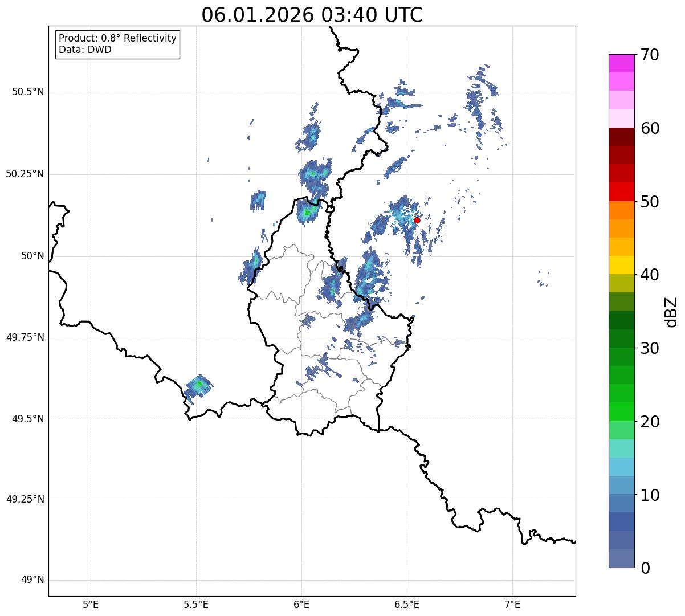The height and width of the screenshot is (616, 685).
Task: Select the magenta top colorbar swatch
Action: [x=621, y=63]
